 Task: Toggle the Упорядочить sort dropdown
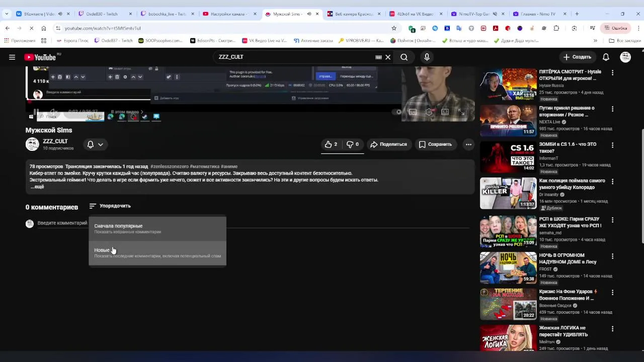110,206
